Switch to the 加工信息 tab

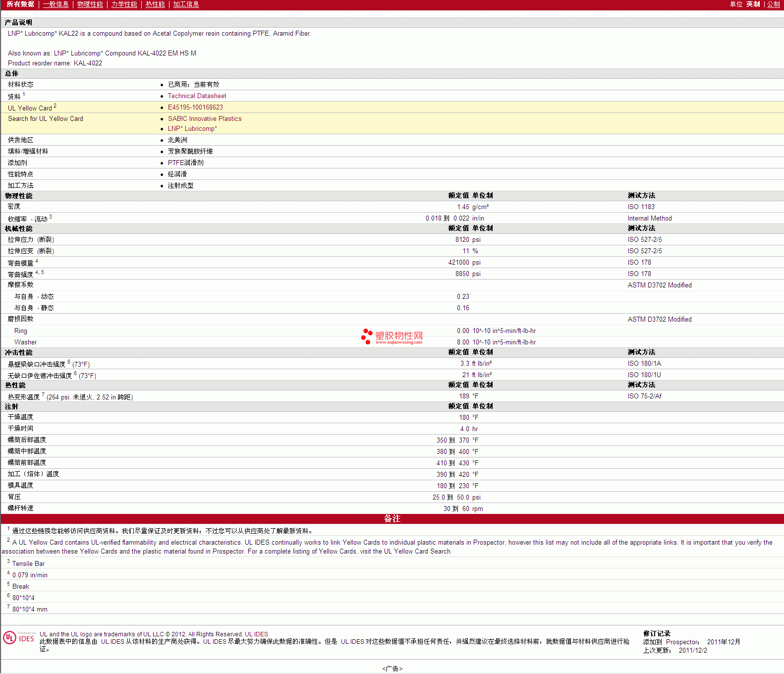(x=186, y=4)
